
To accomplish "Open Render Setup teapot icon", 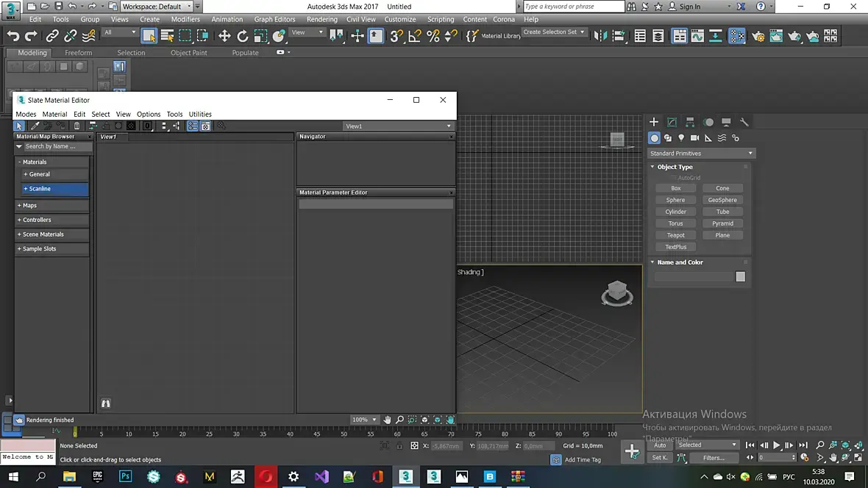I will 758,36.
